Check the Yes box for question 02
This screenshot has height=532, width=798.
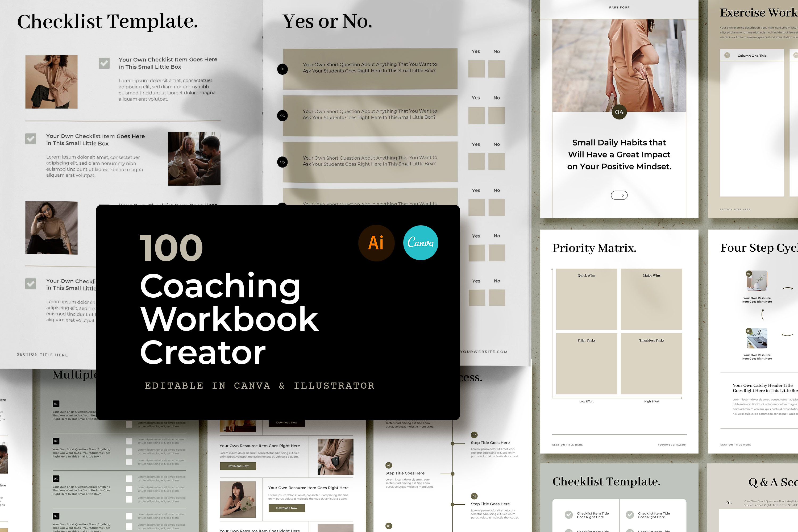click(x=476, y=115)
